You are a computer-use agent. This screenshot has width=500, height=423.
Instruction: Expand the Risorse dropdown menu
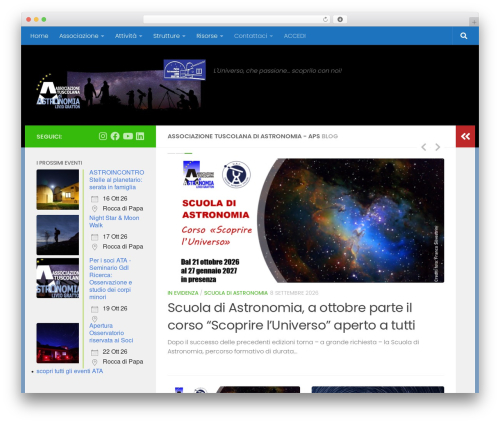tap(210, 36)
